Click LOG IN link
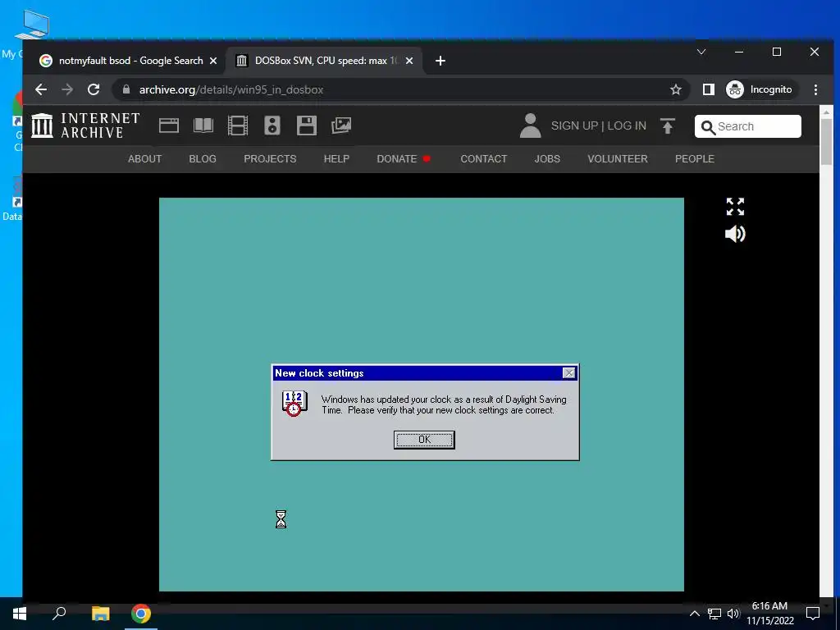Screen dimensions: 840x630 coord(626,126)
